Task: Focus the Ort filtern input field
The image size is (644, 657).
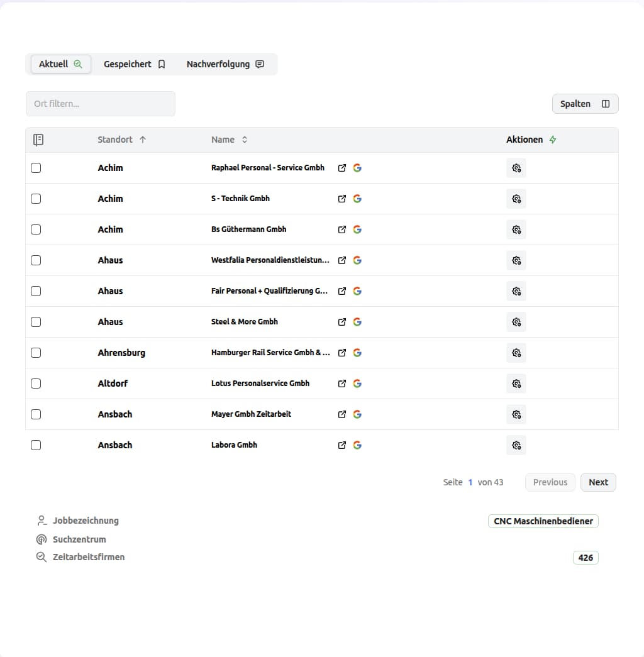Action: (101, 104)
